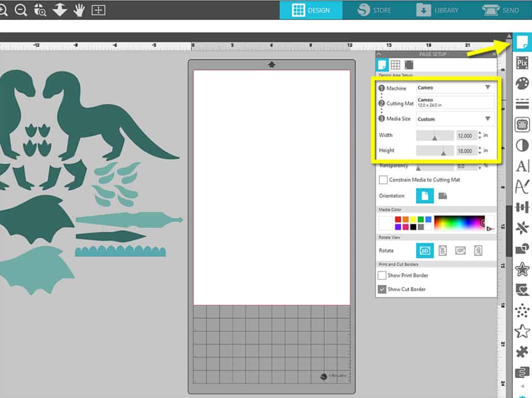
Task: Switch to the Store tab
Action: click(x=375, y=10)
